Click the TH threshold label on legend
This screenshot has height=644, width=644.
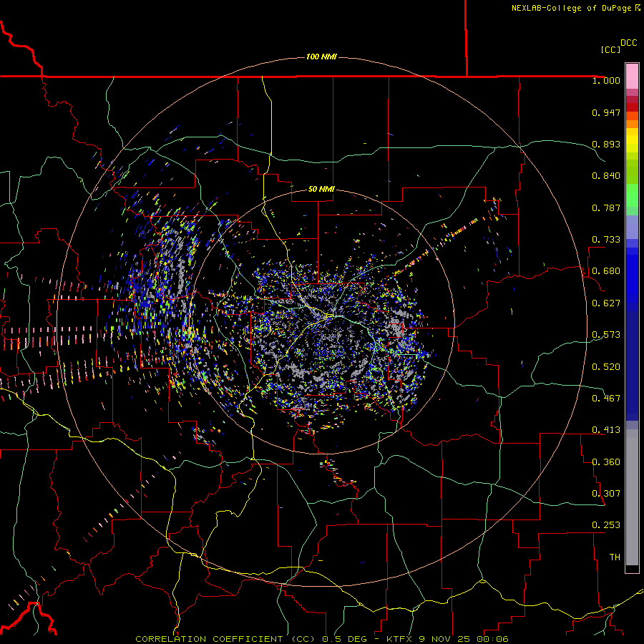[615, 557]
